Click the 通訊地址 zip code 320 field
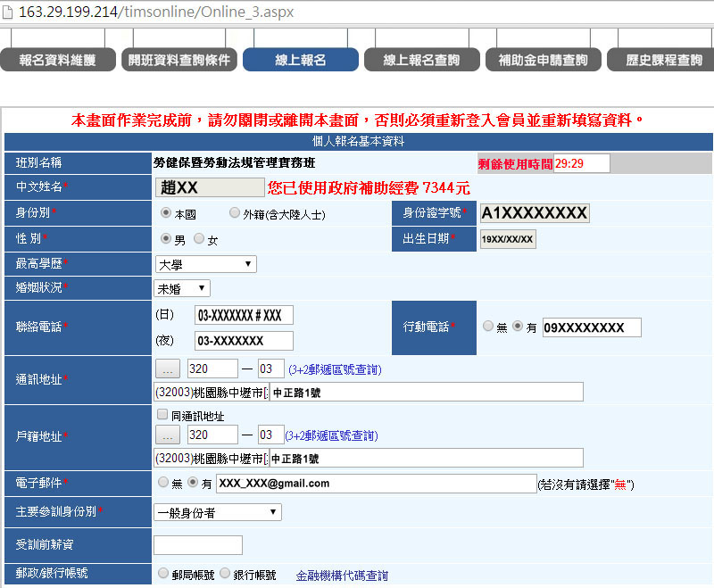 click(x=212, y=369)
